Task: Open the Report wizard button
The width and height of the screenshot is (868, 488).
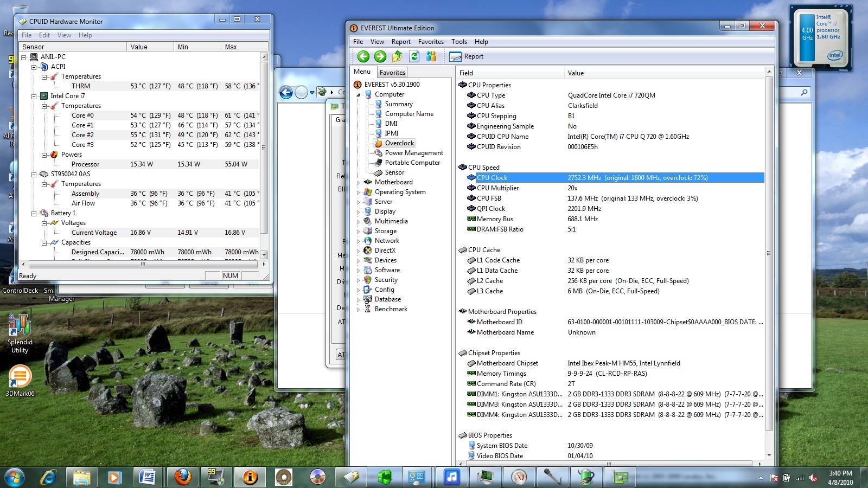Action: (467, 56)
